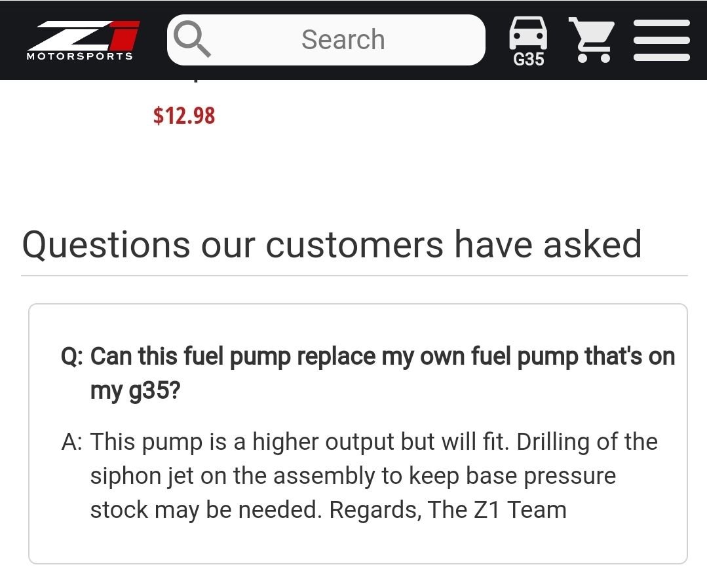Click the 'Questions our customers have asked' heading
This screenshot has width=707, height=588.
coord(332,244)
